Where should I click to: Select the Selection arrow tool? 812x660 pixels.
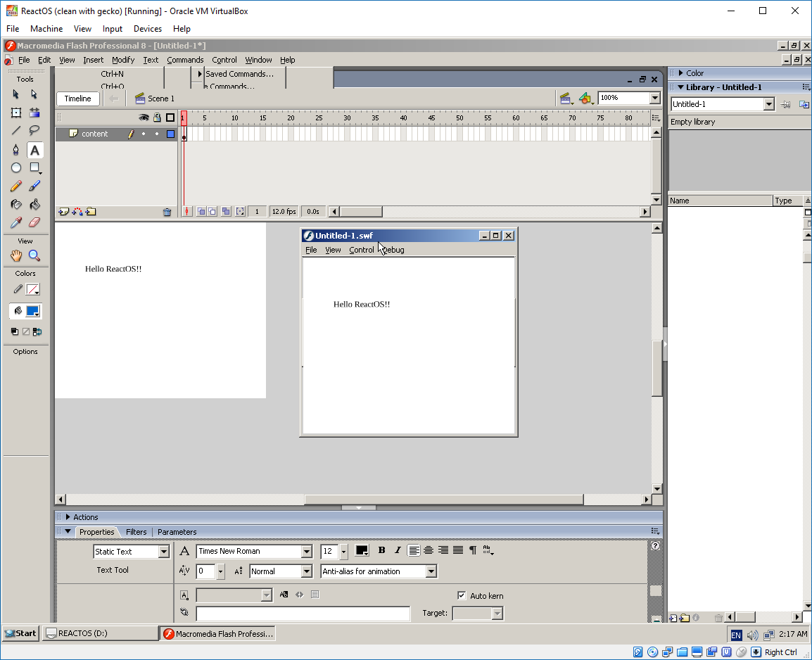[15, 94]
